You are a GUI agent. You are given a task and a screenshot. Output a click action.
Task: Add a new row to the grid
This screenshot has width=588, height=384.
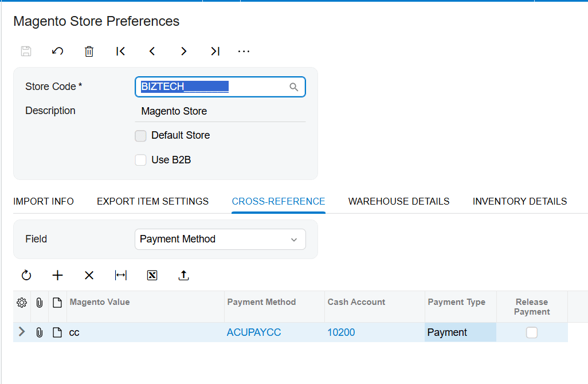click(57, 276)
